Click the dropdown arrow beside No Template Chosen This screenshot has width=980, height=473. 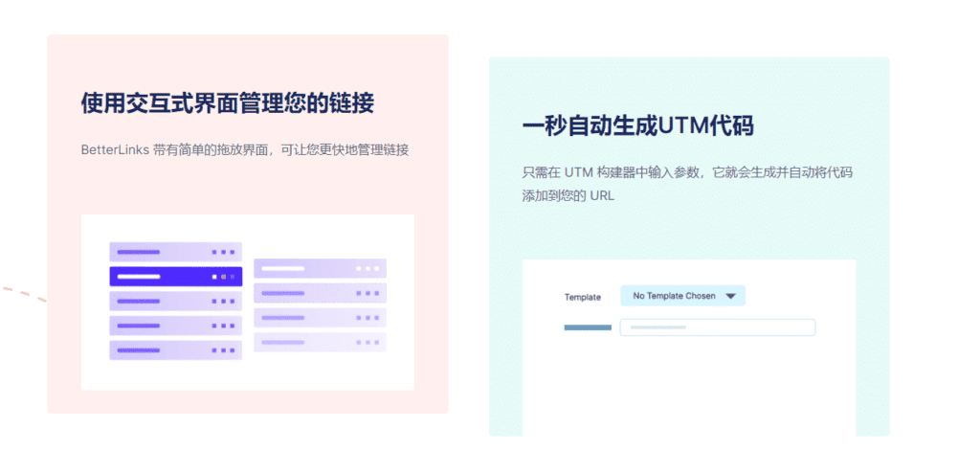pos(730,297)
